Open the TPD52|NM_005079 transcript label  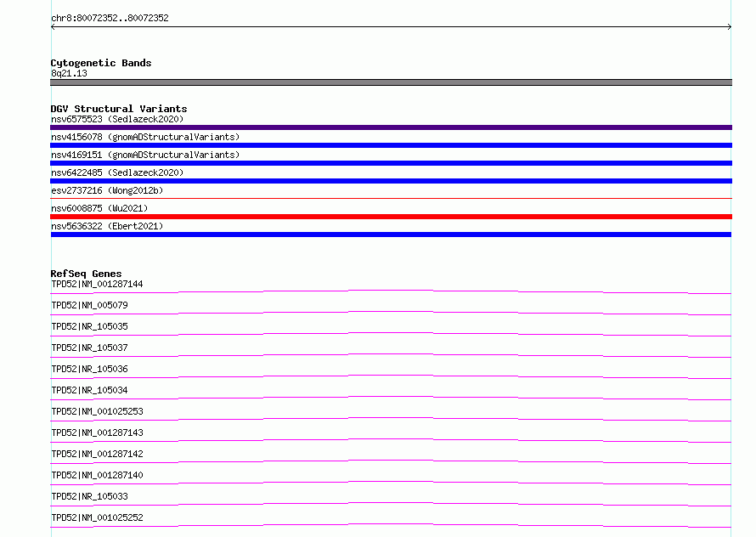(x=89, y=305)
